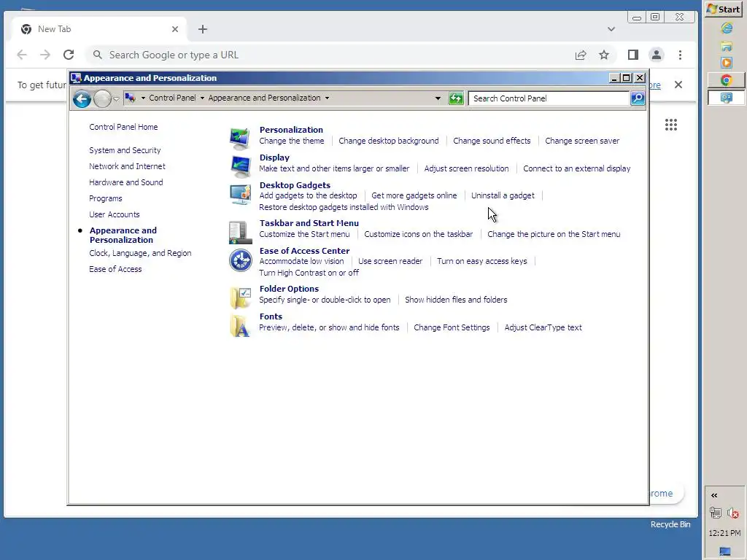Click the Control Panel forward arrow button

point(102,99)
